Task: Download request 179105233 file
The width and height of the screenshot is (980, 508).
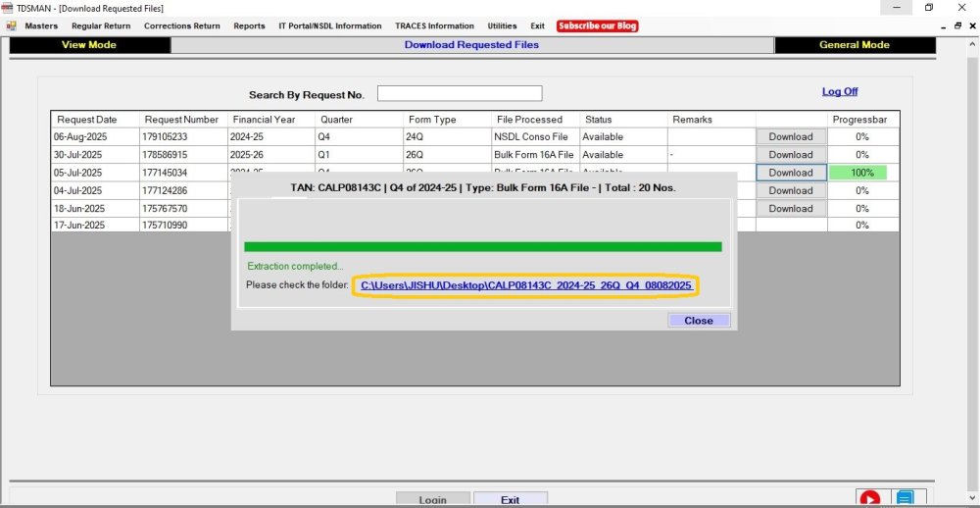Action: pos(791,136)
